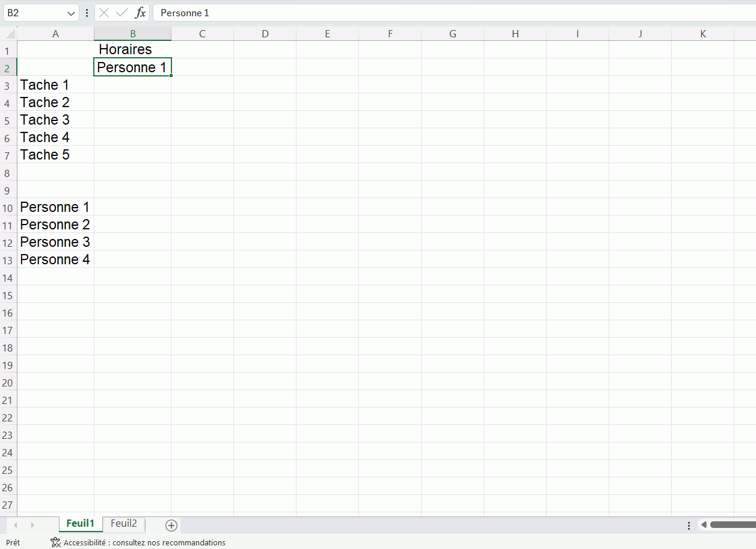Click previous sheet navigation arrow
This screenshot has height=549, width=756.
tap(16, 526)
